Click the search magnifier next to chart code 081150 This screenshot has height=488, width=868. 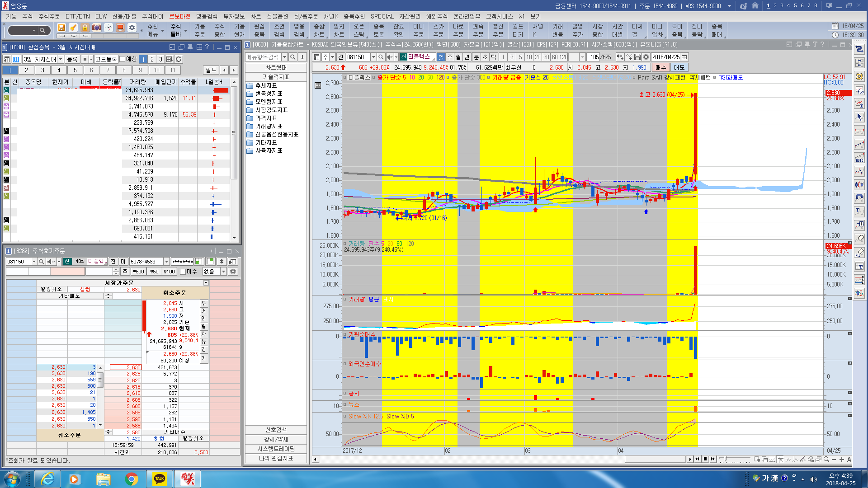point(381,57)
